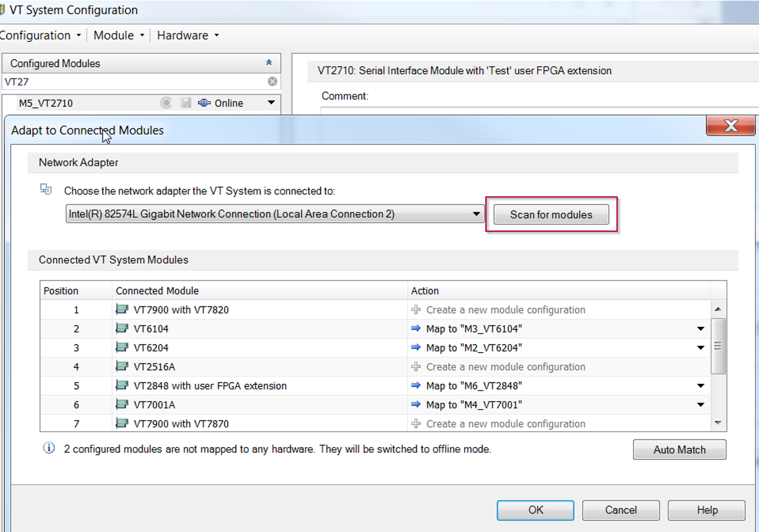Clear the VT27 module search filter
The width and height of the screenshot is (759, 532).
pyautogui.click(x=272, y=82)
